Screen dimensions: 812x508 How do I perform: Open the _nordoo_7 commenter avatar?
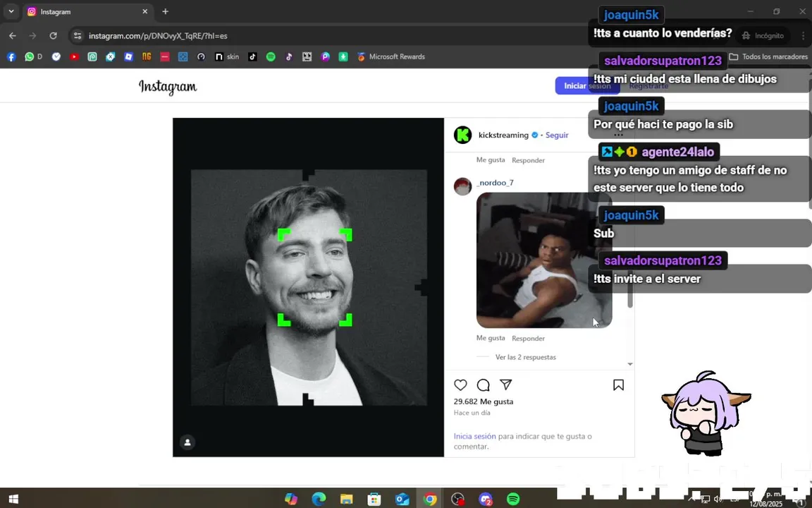(x=462, y=186)
